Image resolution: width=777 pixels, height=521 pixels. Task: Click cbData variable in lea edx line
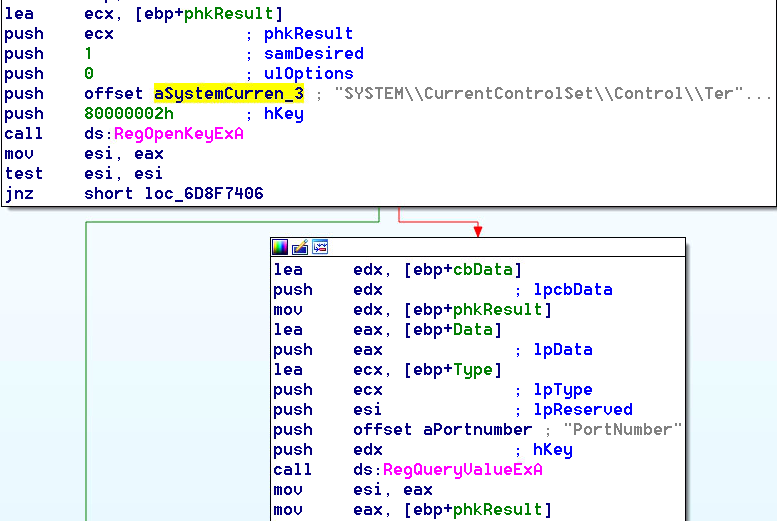pos(483,270)
